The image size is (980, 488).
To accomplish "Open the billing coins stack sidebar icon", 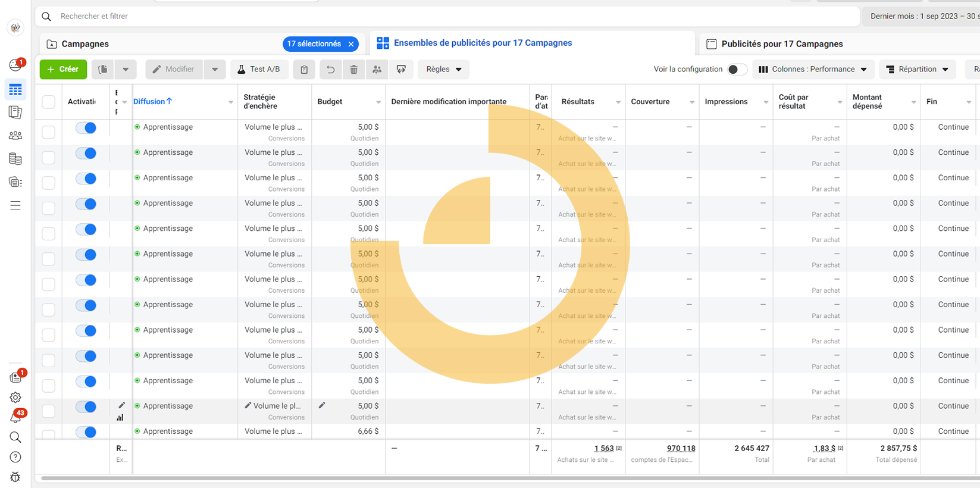I will (x=15, y=159).
